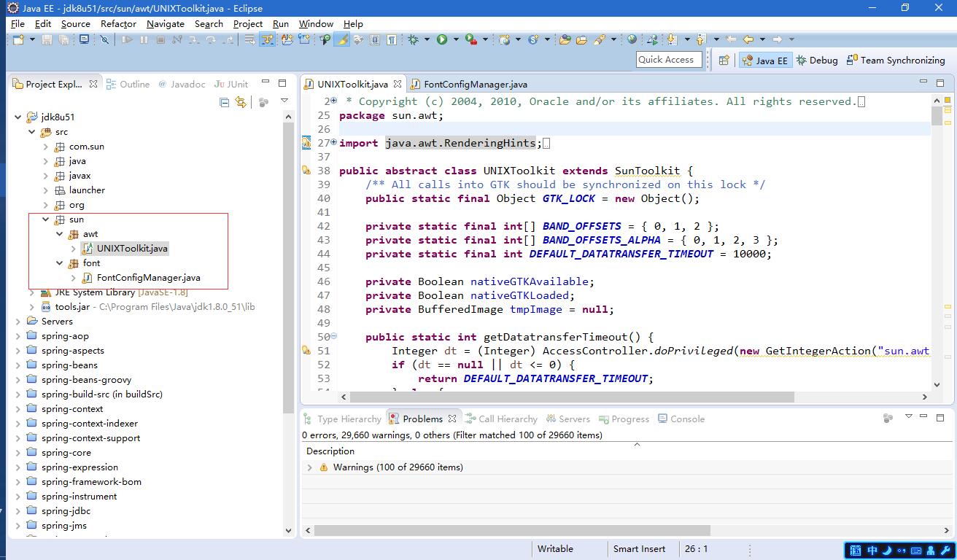Collapse the src folder node
957x560 pixels.
(x=31, y=132)
